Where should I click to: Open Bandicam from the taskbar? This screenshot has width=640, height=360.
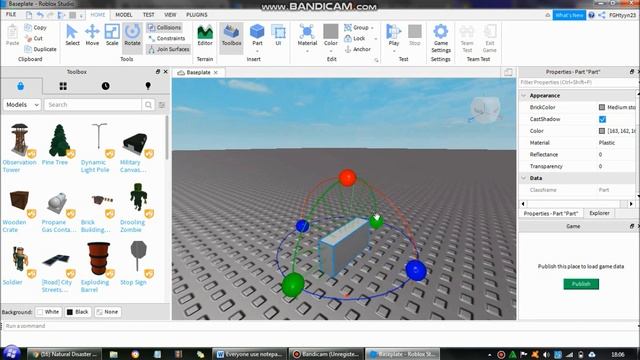(327, 354)
